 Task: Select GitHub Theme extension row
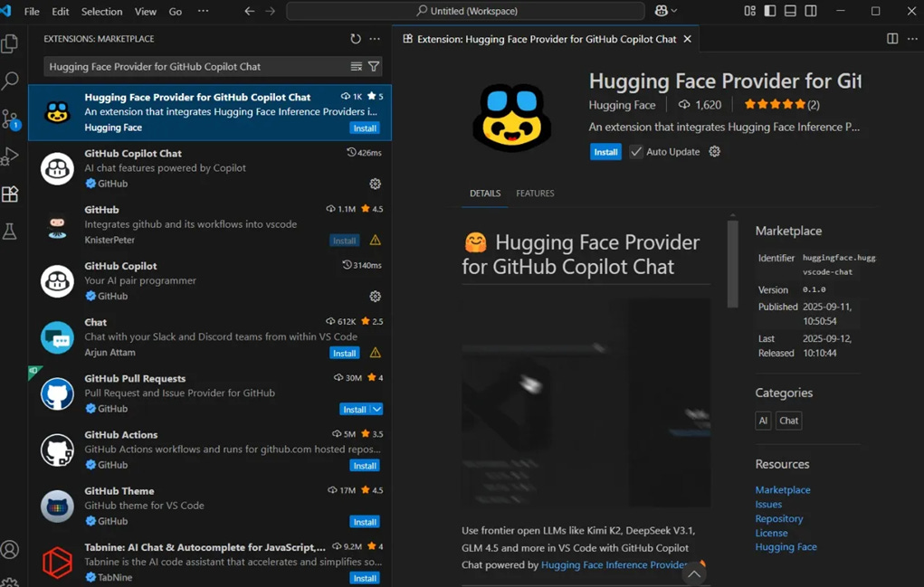click(210, 506)
